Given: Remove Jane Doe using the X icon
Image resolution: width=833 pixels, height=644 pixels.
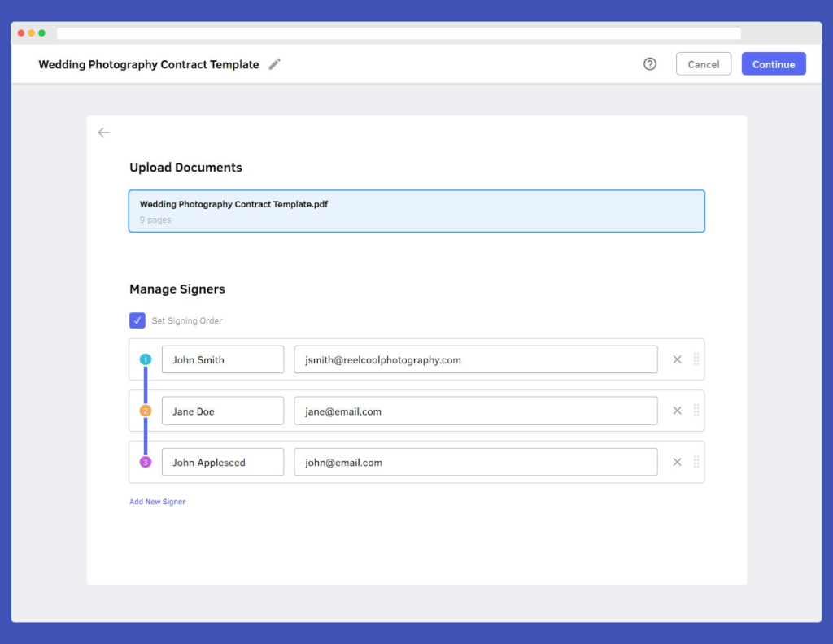Looking at the screenshot, I should (x=677, y=411).
